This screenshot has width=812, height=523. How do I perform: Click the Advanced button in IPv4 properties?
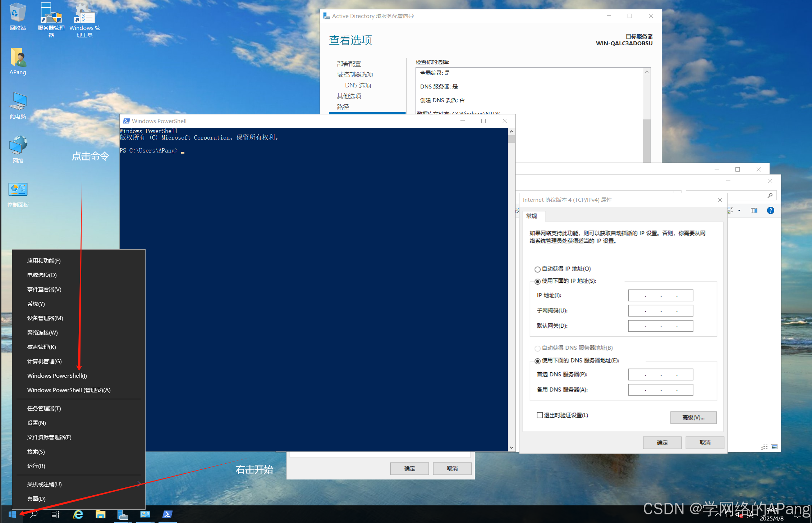[x=693, y=417]
